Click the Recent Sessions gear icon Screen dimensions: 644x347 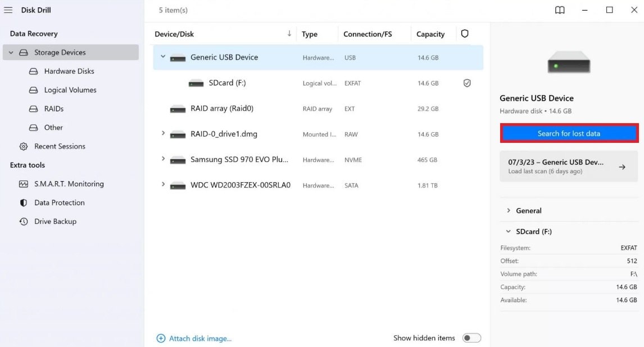pyautogui.click(x=24, y=146)
